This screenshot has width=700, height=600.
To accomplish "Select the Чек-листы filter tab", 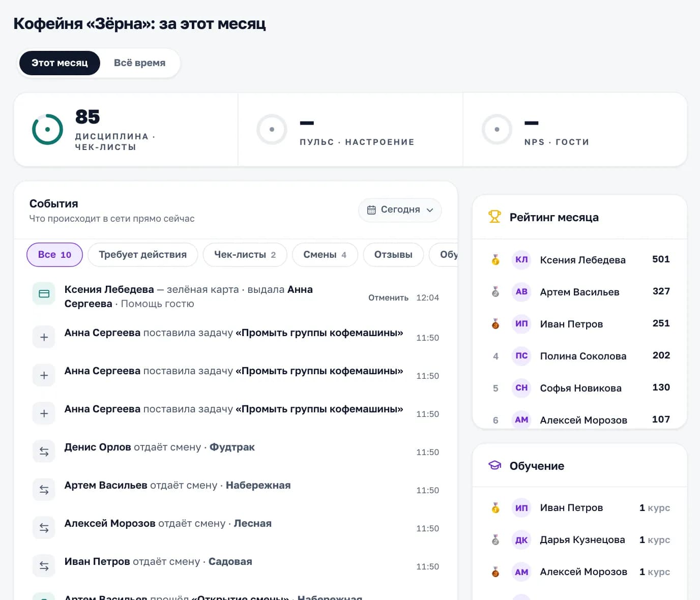I will (245, 255).
